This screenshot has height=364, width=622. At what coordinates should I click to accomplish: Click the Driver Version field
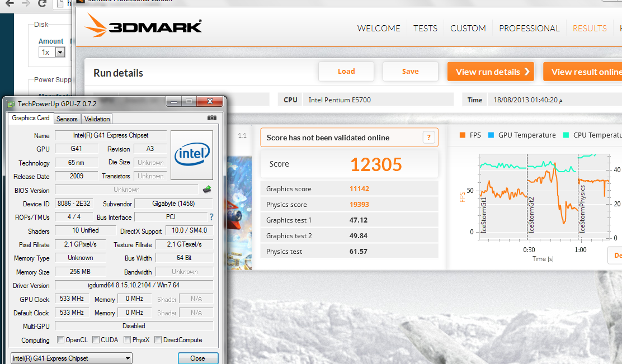pos(134,285)
